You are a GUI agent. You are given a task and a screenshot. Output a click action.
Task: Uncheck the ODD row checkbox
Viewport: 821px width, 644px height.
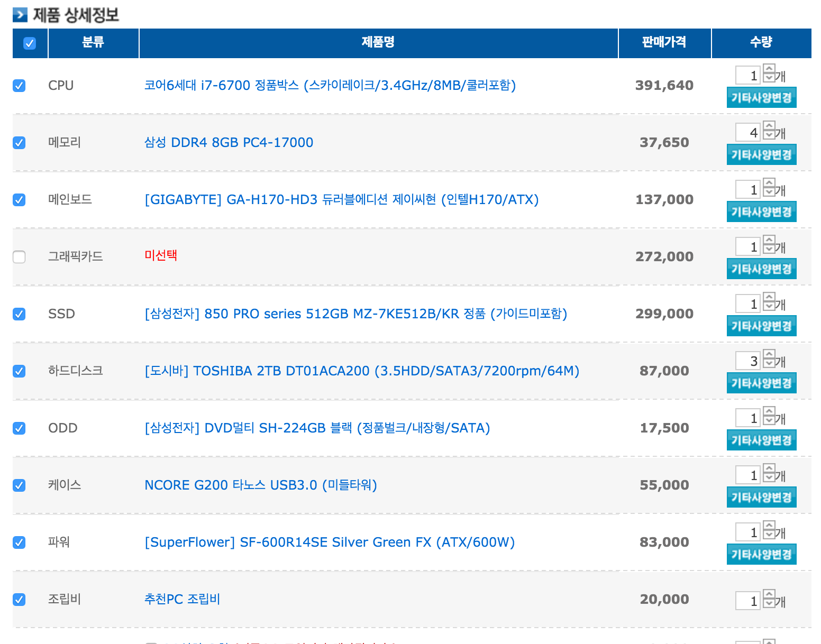19,428
